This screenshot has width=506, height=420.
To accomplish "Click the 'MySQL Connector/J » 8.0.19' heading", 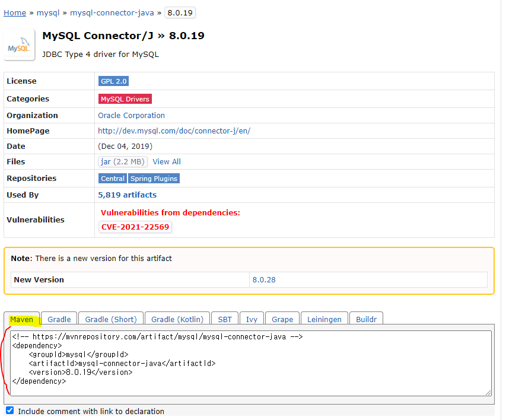I will [123, 36].
